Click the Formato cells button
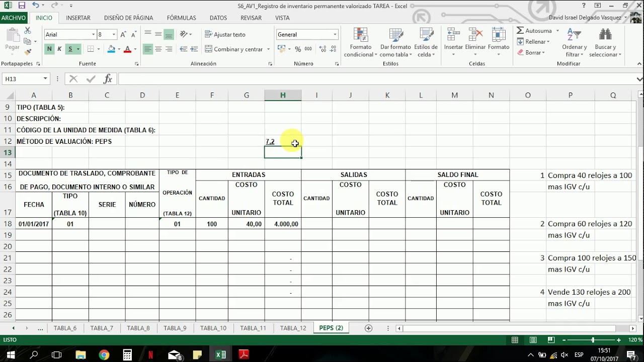This screenshot has width=644, height=362. tap(499, 43)
